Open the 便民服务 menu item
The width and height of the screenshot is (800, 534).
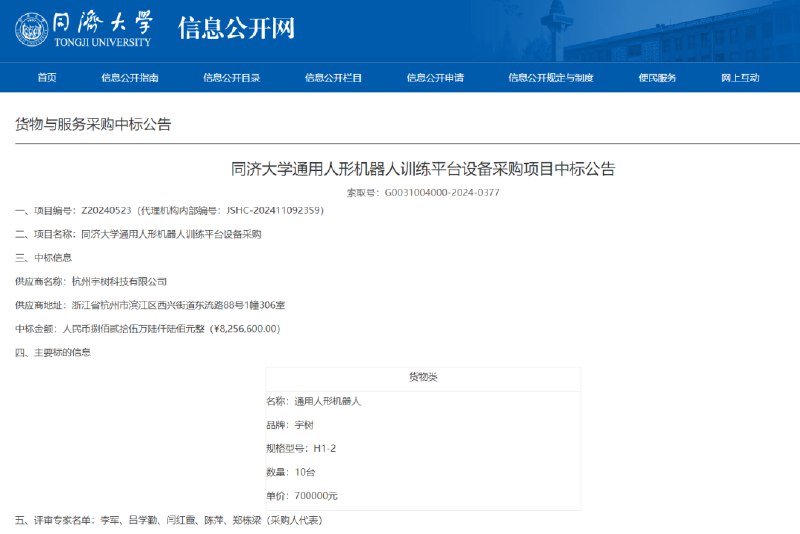pyautogui.click(x=657, y=78)
